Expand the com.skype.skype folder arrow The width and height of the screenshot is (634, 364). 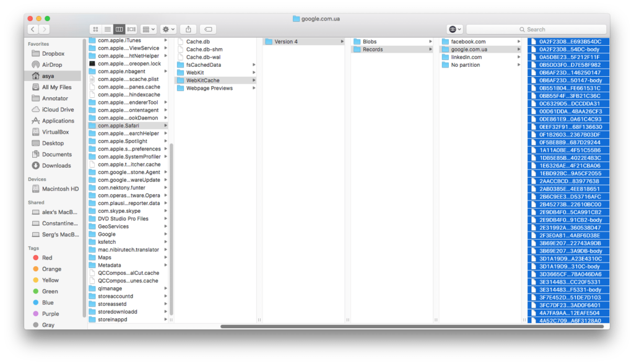165,211
